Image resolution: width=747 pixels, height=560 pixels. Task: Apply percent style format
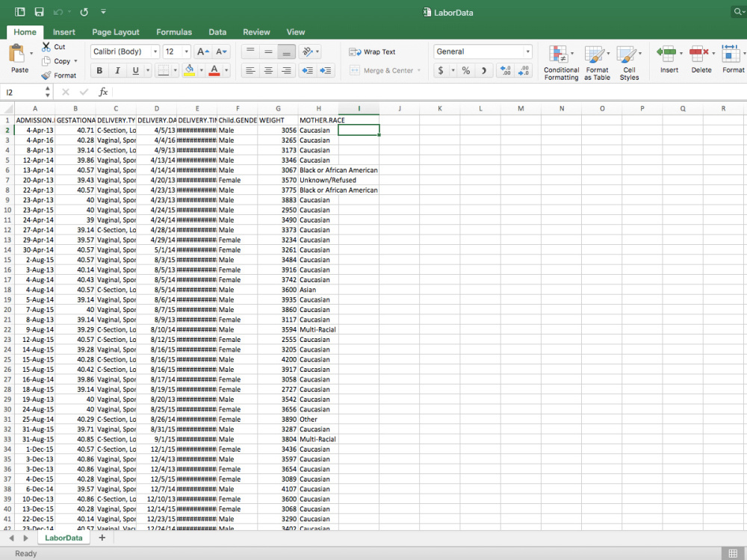tap(466, 70)
